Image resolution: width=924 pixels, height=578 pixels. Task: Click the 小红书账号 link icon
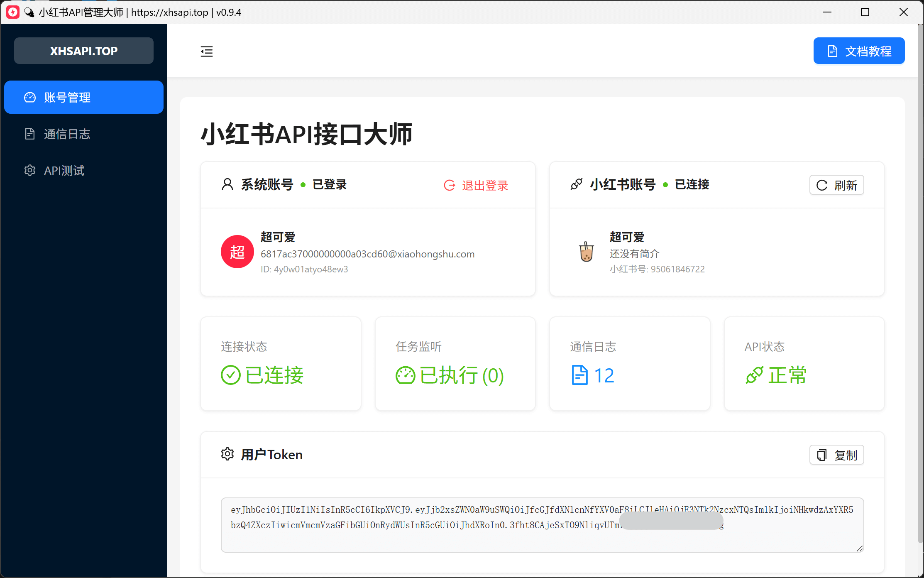click(577, 184)
